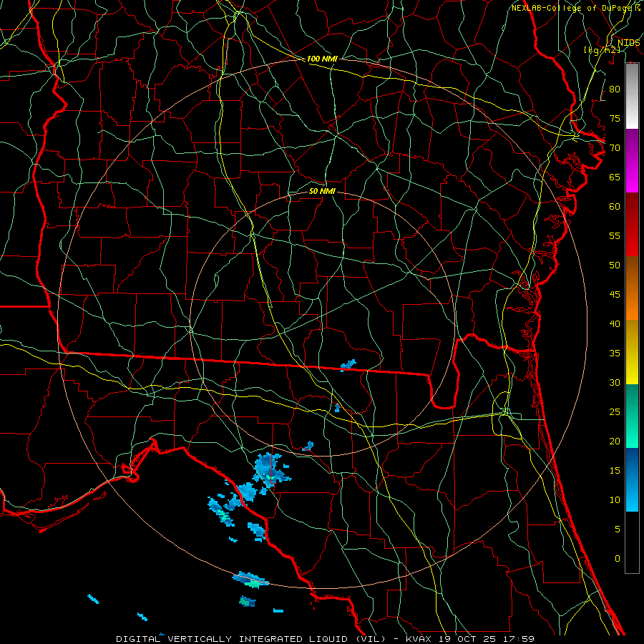This screenshot has width=644, height=644.
Task: Click the blue segment of the color scale
Action: (632, 479)
